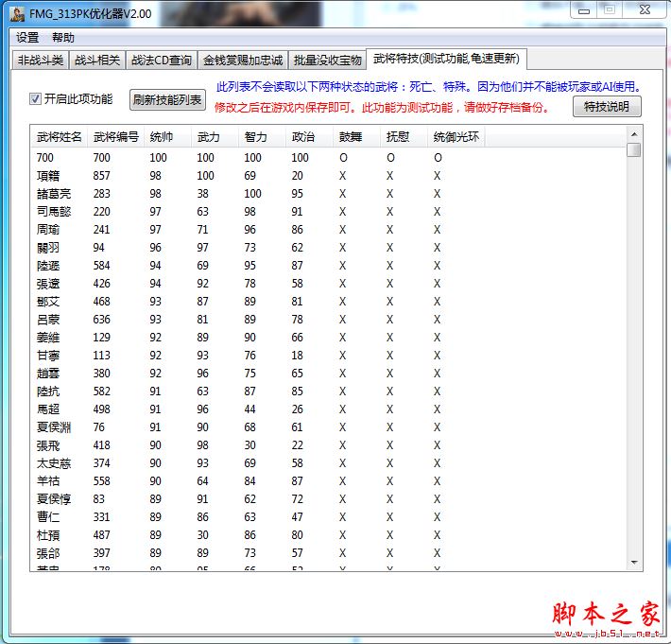Screen dimensions: 671x644
Task: Switch to the 非战斗类 tab
Action: pos(41,60)
